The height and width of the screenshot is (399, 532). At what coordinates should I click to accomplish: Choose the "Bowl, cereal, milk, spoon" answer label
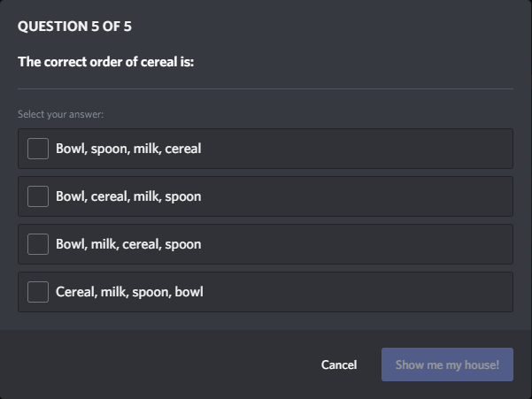pyautogui.click(x=128, y=196)
